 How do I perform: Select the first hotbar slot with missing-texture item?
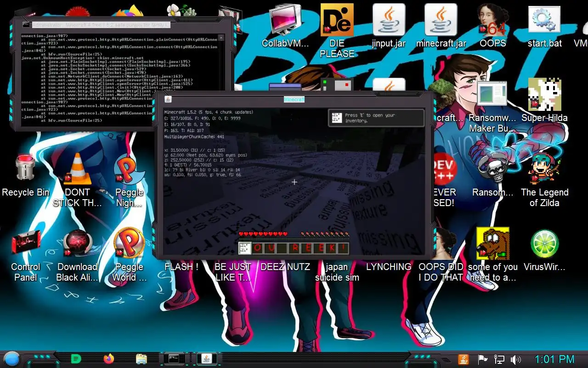[x=245, y=248]
